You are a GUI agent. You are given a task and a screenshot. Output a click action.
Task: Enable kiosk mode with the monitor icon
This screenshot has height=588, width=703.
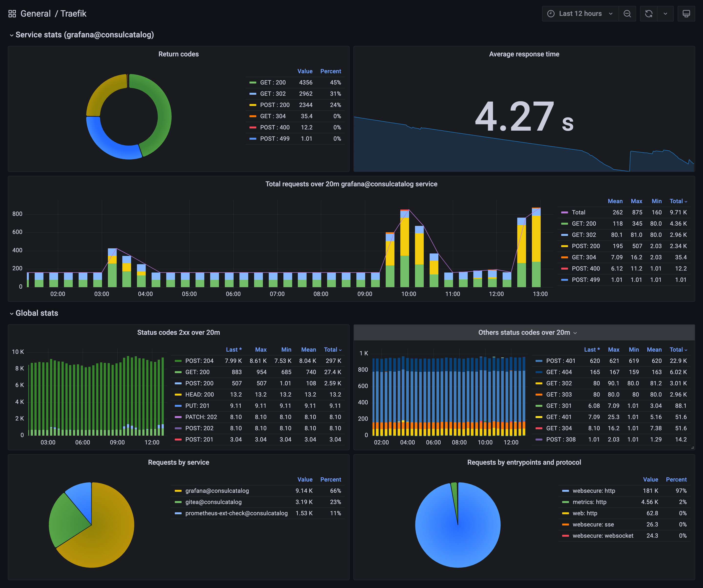[686, 13]
